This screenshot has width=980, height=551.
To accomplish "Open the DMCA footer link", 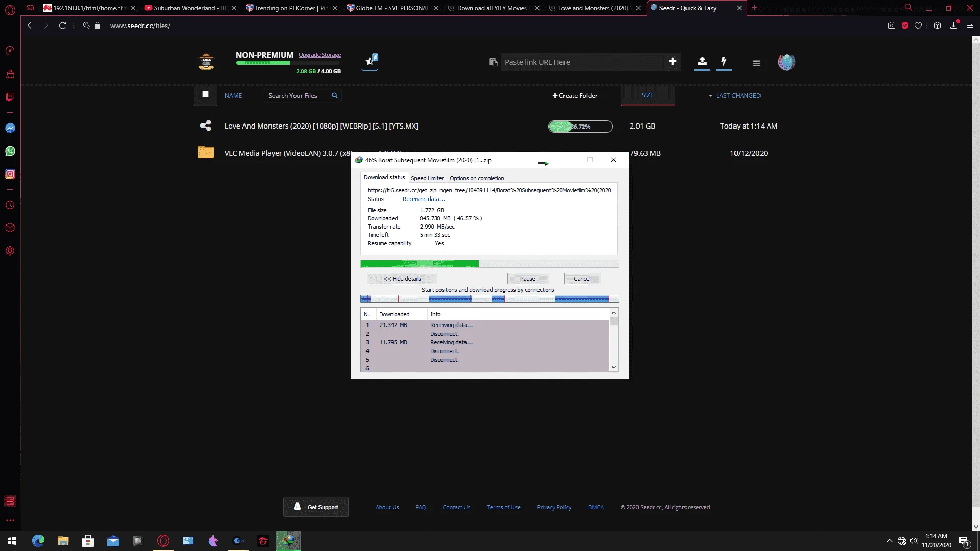I will pos(596,507).
